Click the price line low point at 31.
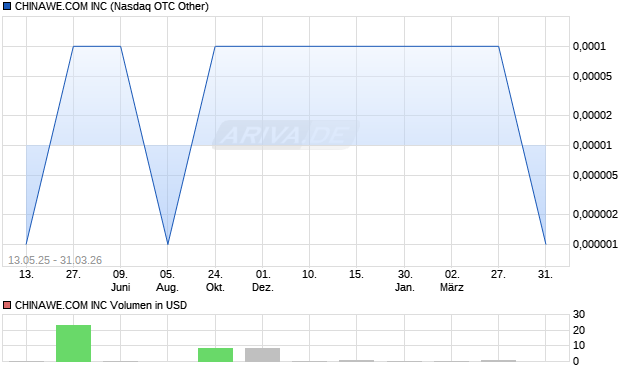This screenshot has height=371, width=620. 546,244
